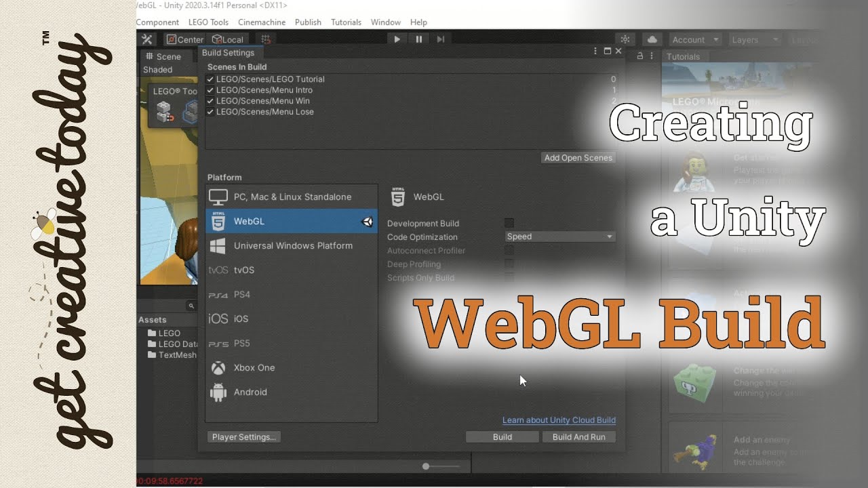Image resolution: width=868 pixels, height=488 pixels.
Task: Toggle the panel lock icon
Action: pyautogui.click(x=639, y=56)
